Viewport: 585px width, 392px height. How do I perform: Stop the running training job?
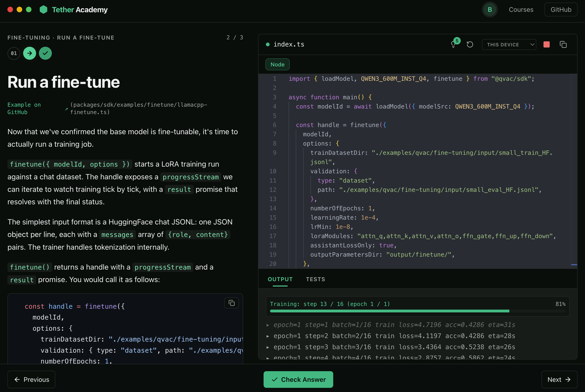tap(547, 44)
